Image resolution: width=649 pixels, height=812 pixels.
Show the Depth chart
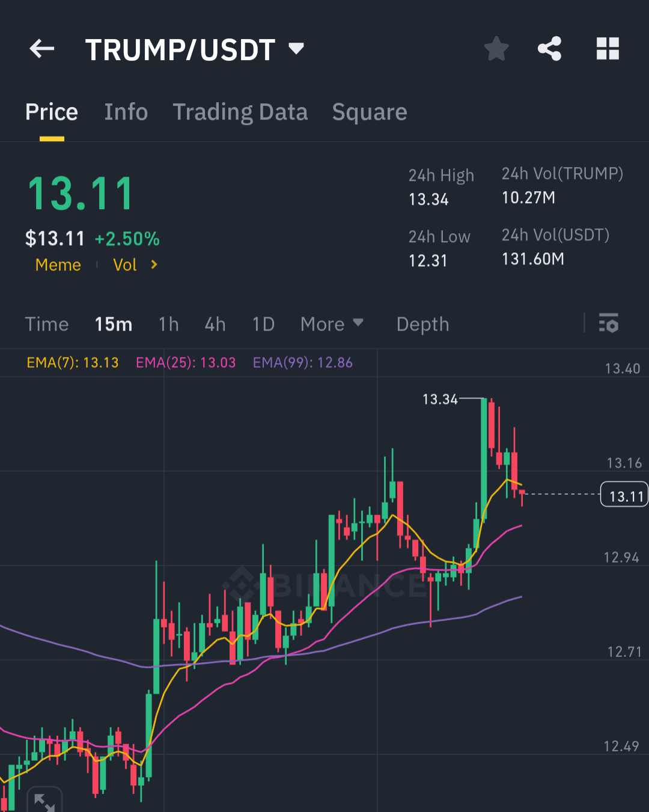tap(422, 324)
